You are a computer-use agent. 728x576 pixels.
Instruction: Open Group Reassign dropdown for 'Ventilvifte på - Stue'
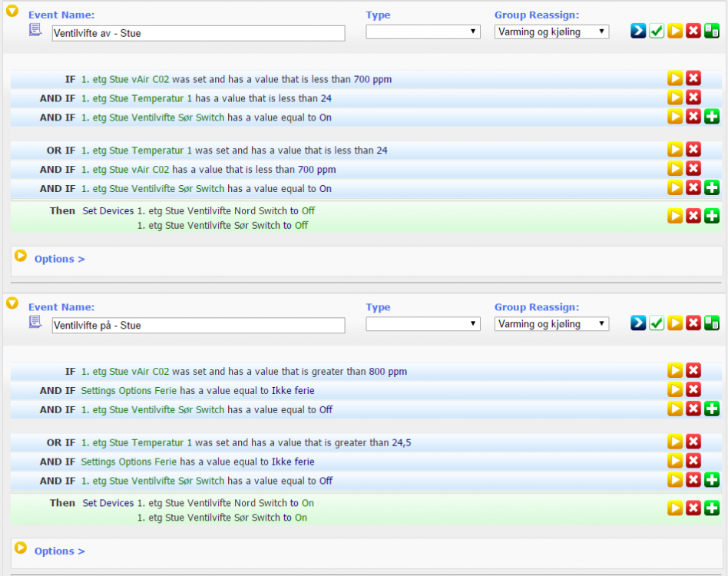(x=551, y=324)
